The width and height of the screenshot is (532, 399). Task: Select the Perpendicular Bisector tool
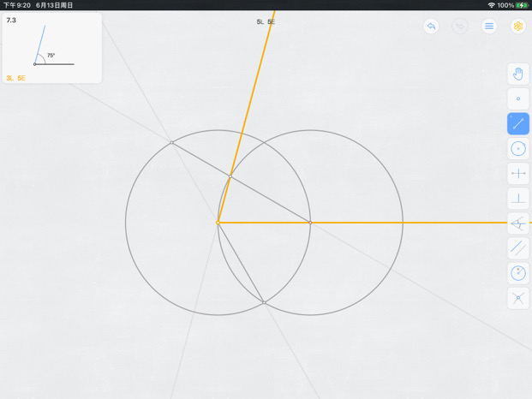tap(518, 174)
